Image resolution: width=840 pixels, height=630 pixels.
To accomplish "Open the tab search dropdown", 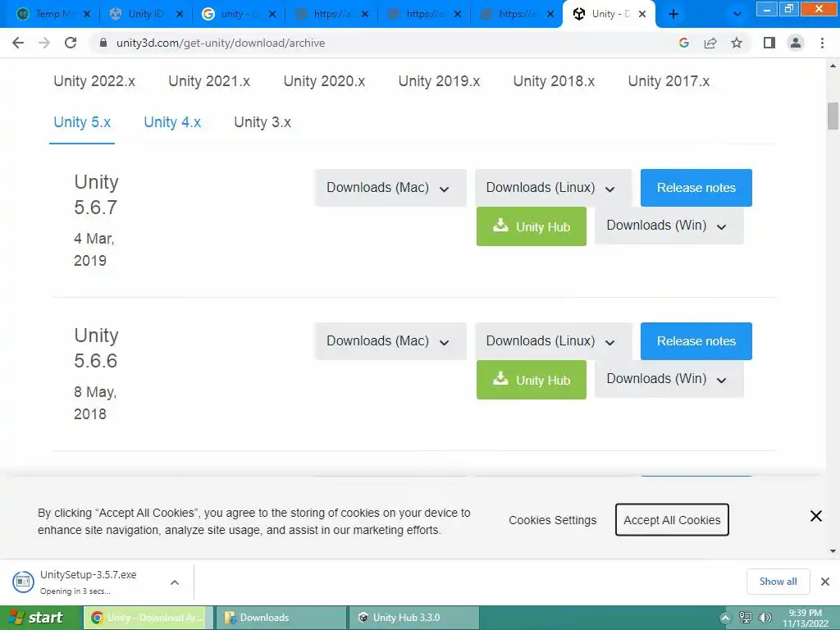I will coord(737,14).
